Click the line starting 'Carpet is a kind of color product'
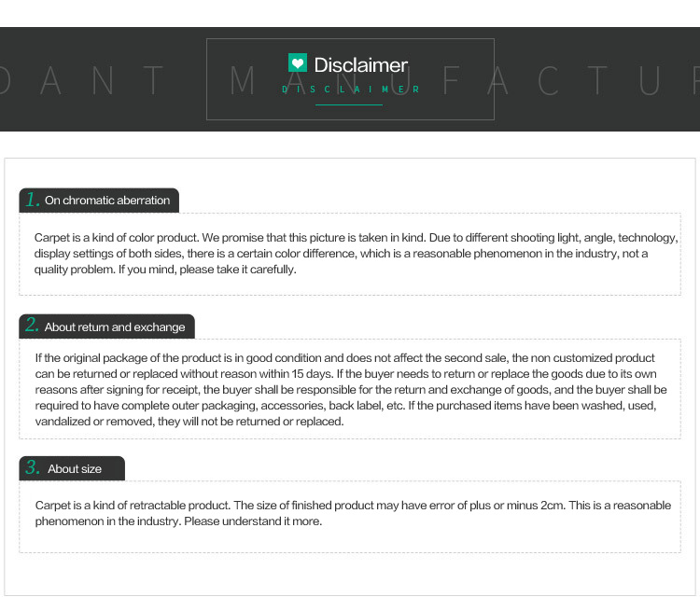The width and height of the screenshot is (700, 611). [357, 238]
